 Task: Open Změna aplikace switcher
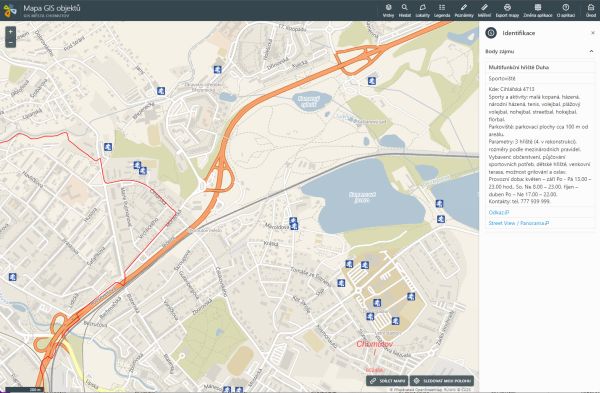tap(538, 10)
